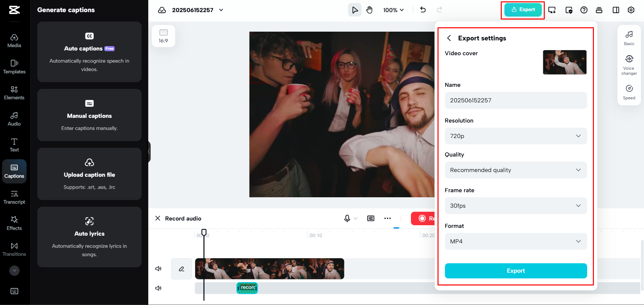Expand project name 202506152257 dropdown
The image size is (644, 305).
(x=221, y=10)
